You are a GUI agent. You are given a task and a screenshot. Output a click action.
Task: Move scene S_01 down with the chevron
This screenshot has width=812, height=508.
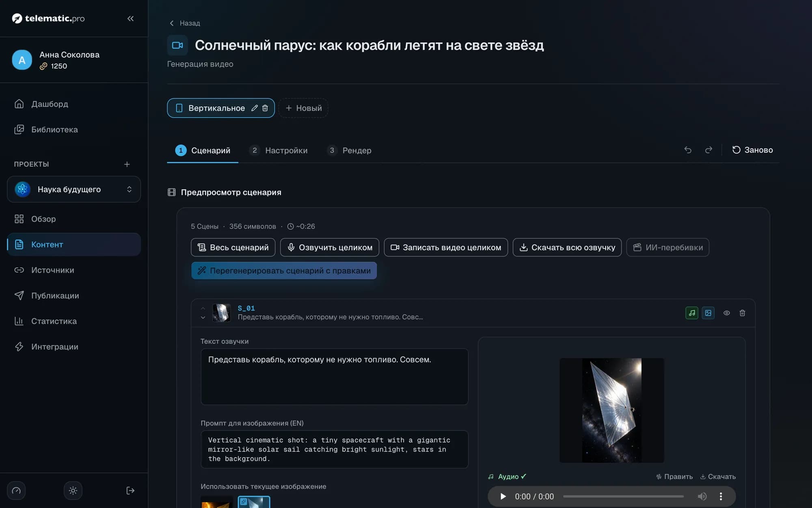(203, 318)
